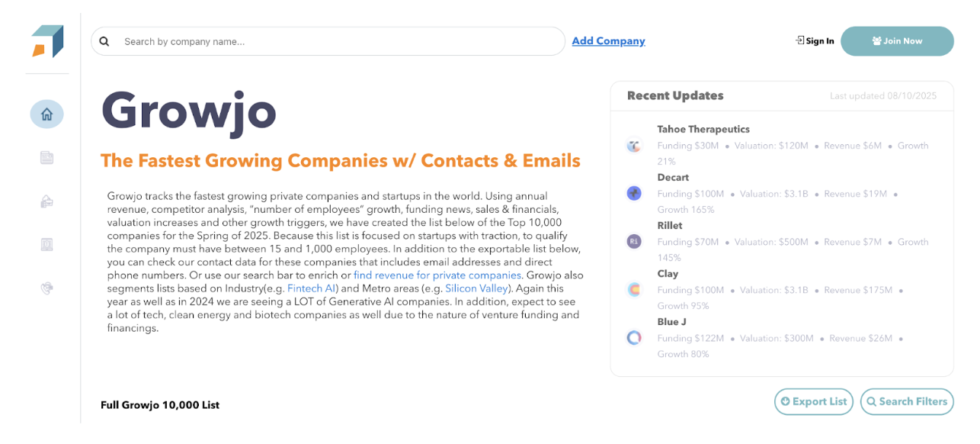Viewport: 980px width, 444px height.
Task: Click the Rillet company logo icon
Action: point(634,242)
